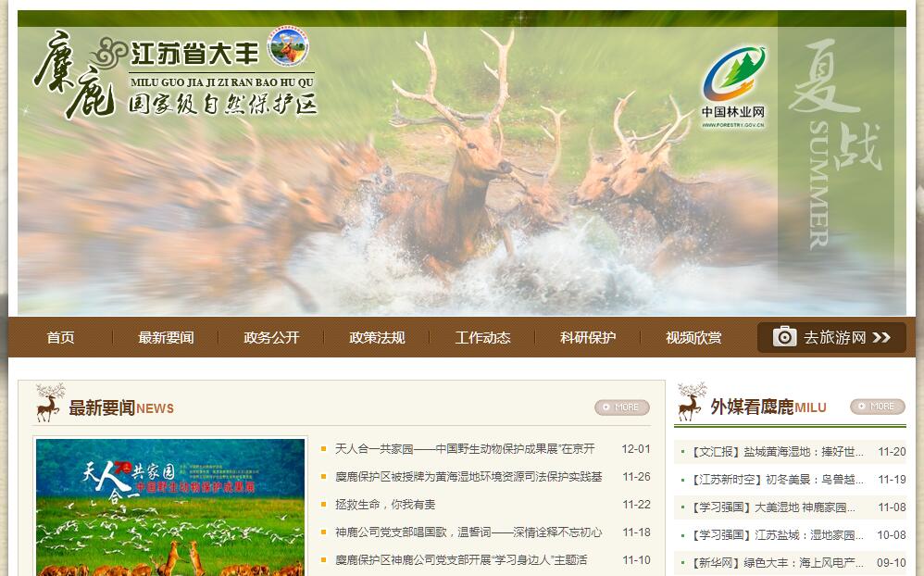Click the camera icon in 去旅游网 button
The image size is (924, 576).
(x=784, y=337)
